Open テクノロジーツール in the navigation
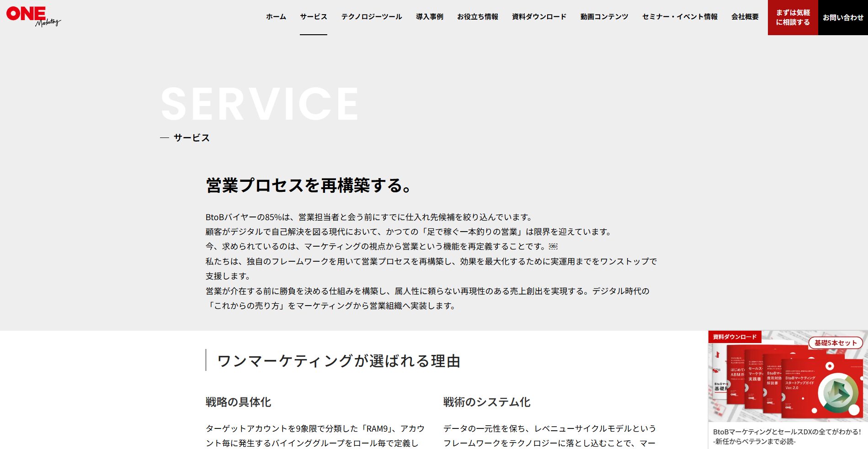Screen dimensions: 868x449 [x=372, y=17]
